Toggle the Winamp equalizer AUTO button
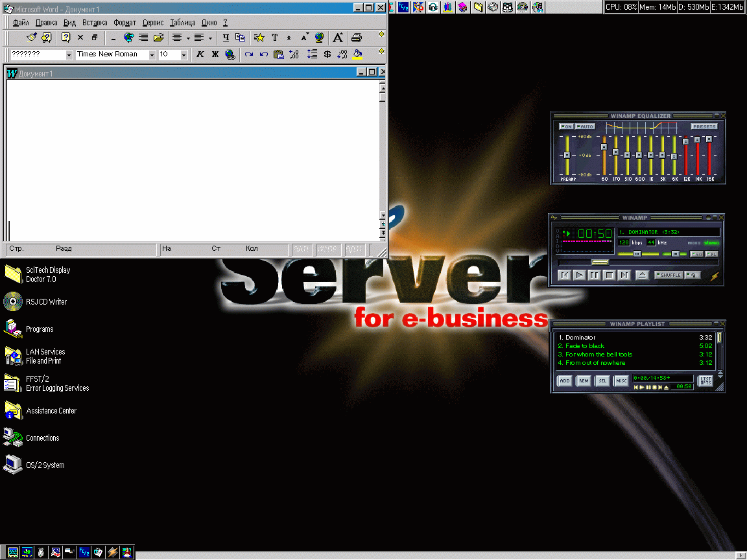Screen dimensions: 747x560 [585, 126]
